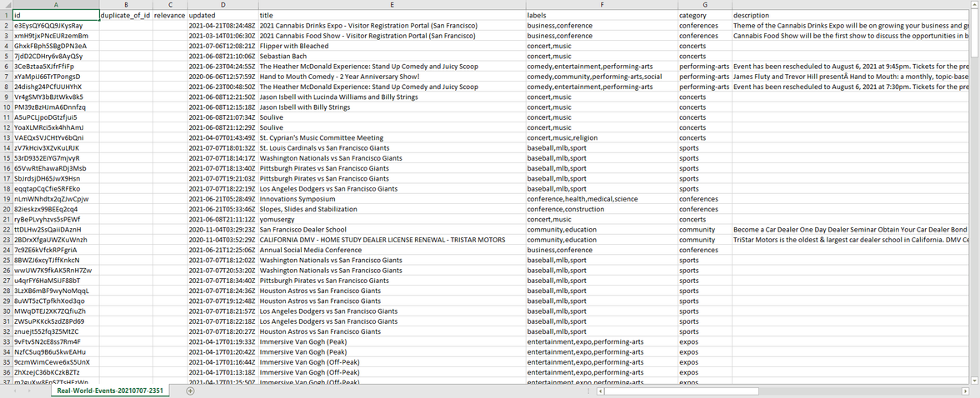This screenshot has height=398, width=980.
Task: Click title 'San Francisco Dealer School'
Action: pyautogui.click(x=392, y=229)
